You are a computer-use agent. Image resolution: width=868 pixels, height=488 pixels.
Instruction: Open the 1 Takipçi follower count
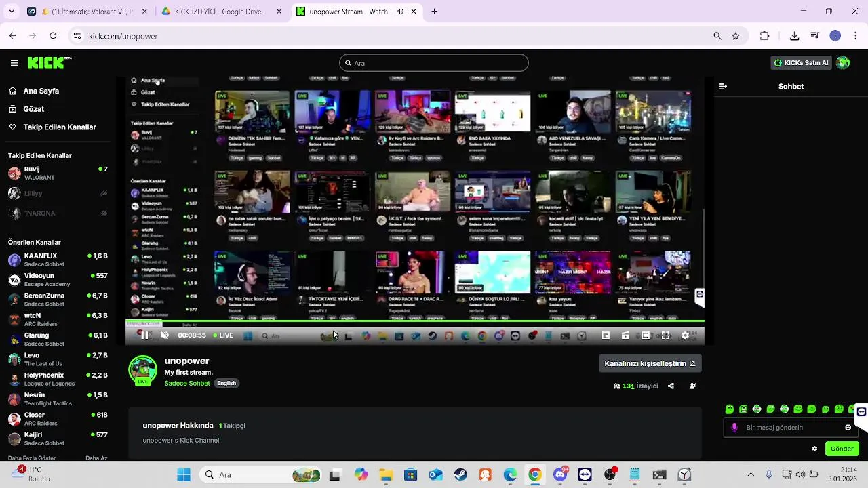point(232,426)
